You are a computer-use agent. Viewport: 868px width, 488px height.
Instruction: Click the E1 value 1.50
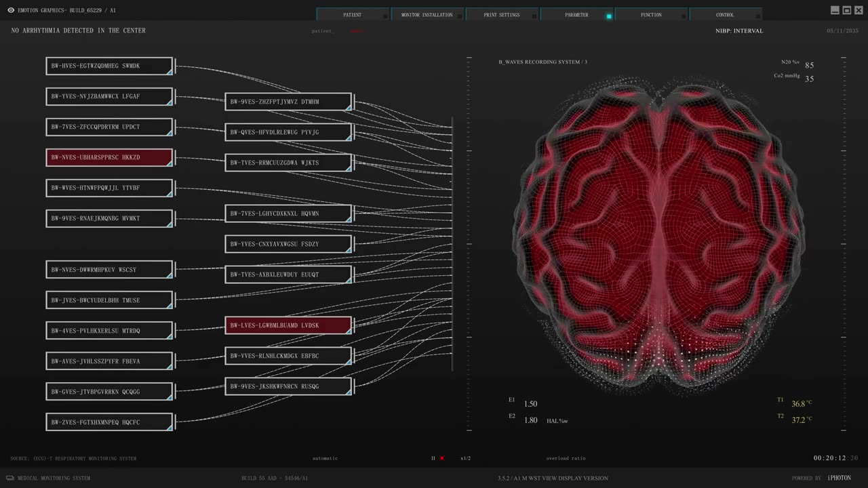(x=530, y=404)
